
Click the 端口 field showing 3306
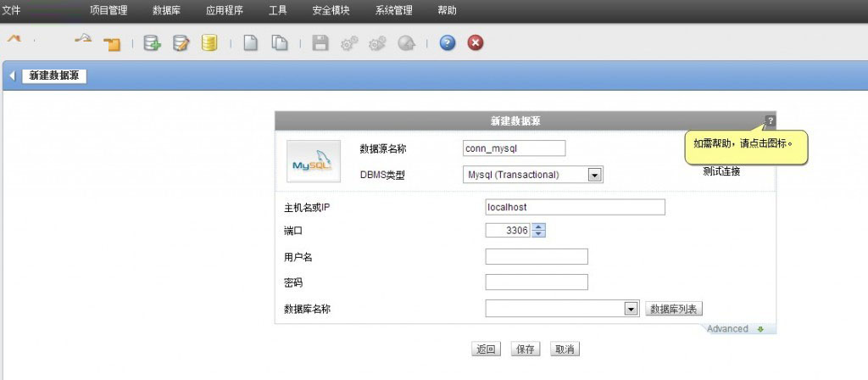point(509,230)
